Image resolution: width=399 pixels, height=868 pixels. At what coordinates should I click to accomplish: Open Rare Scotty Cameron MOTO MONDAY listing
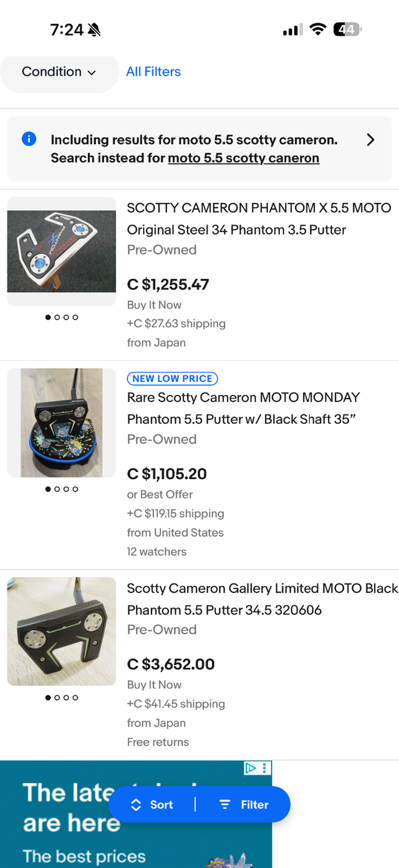point(243,408)
